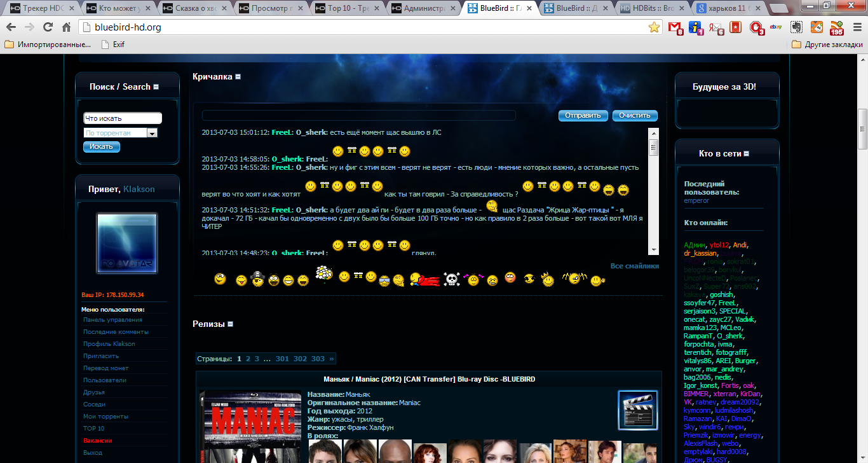Screen dimensions: 868x463
Task: Open 'Панель управления' in user menu
Action: [x=112, y=320]
